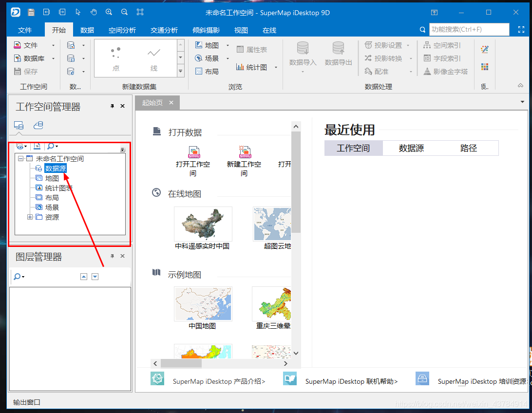Click the save icon in title bar
Screen dimensions: 532x413
pyautogui.click(x=31, y=13)
